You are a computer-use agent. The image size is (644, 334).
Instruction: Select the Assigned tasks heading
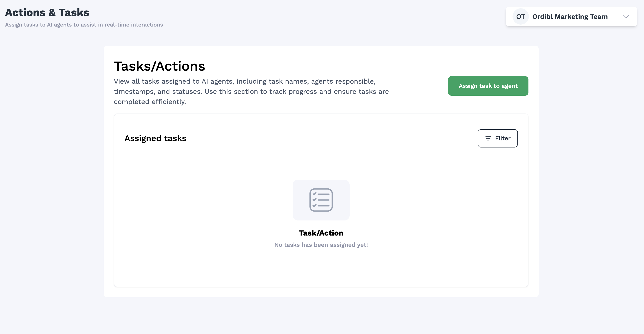155,138
